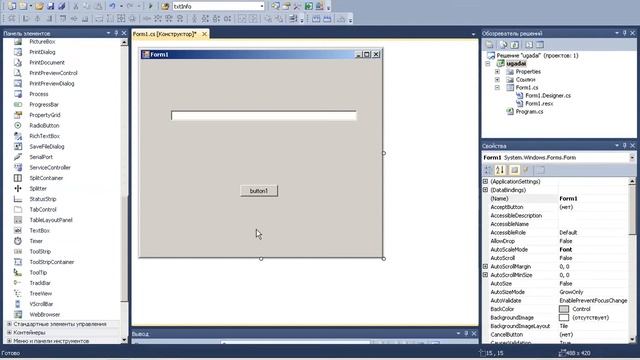
Task: Start debugging with the play icon
Action: click(x=151, y=6)
